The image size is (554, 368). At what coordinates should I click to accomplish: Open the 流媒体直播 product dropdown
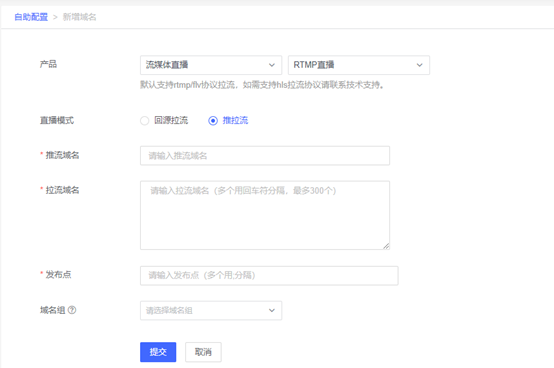click(x=211, y=65)
